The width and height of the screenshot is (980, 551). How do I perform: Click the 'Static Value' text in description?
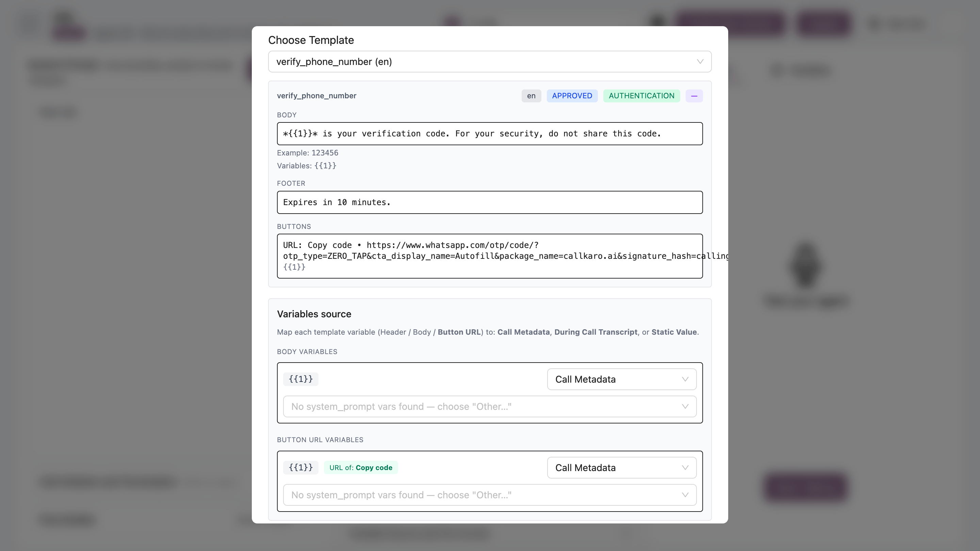(x=674, y=332)
